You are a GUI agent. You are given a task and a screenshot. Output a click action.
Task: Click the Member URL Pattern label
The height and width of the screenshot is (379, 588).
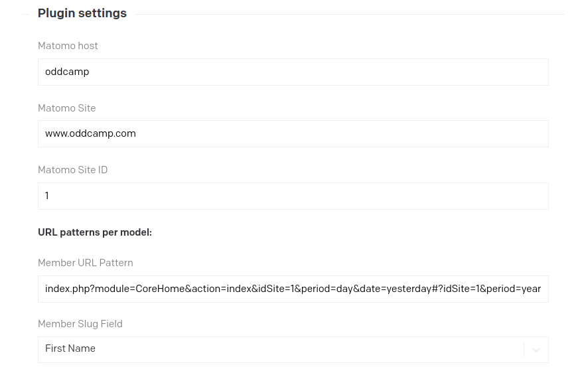click(86, 263)
